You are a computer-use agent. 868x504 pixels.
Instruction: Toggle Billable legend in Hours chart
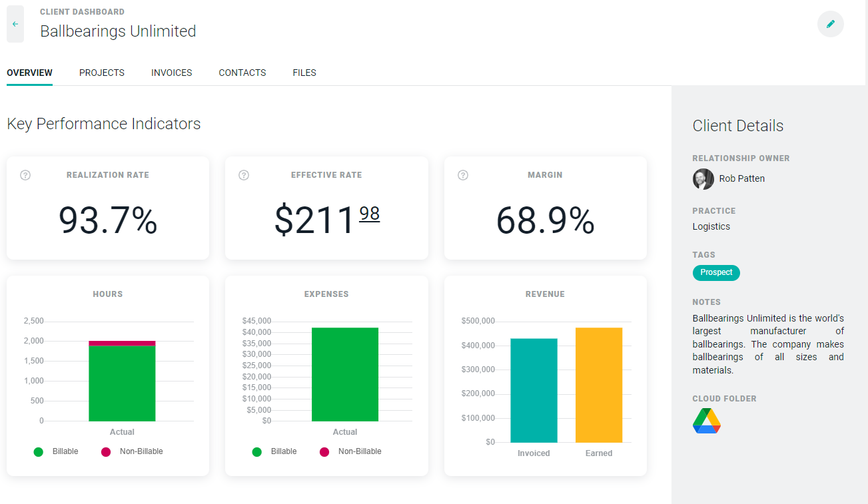tap(56, 451)
